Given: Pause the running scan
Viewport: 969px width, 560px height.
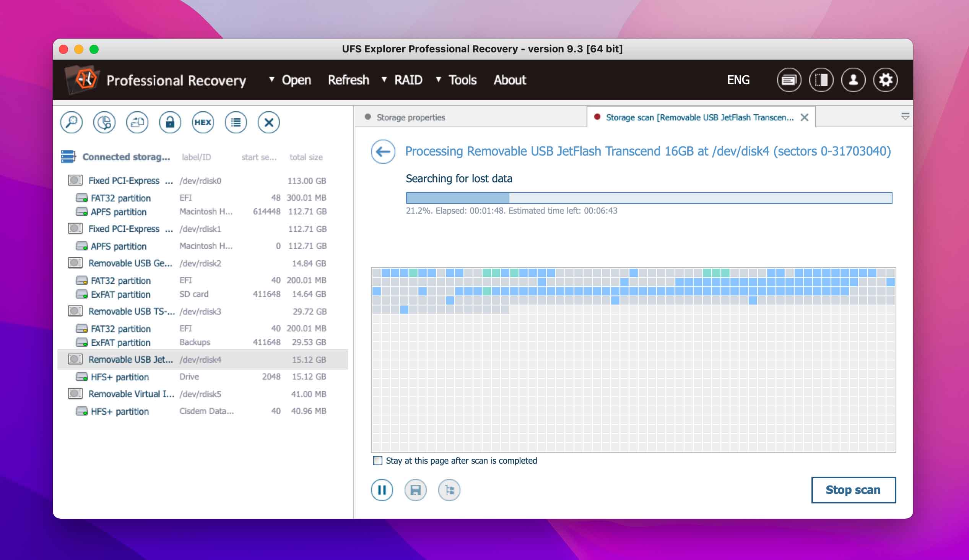Looking at the screenshot, I should (382, 490).
